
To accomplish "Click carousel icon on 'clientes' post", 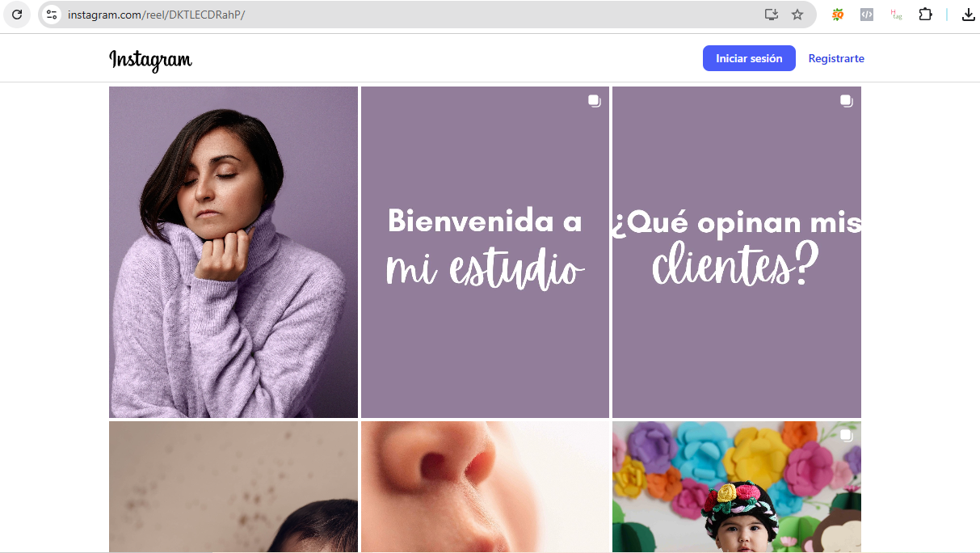I will click(846, 101).
